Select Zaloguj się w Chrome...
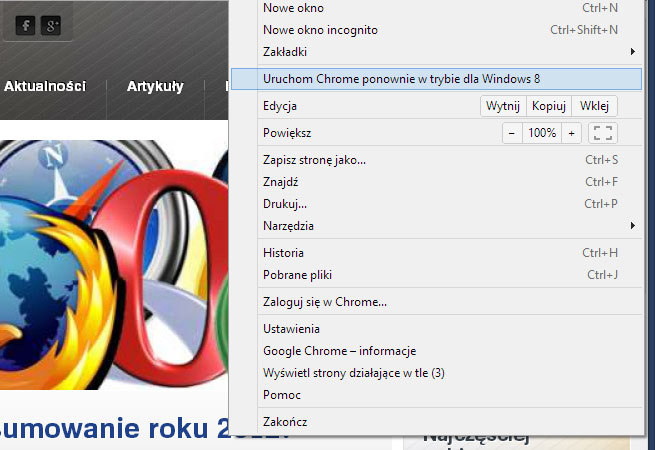 point(437,302)
